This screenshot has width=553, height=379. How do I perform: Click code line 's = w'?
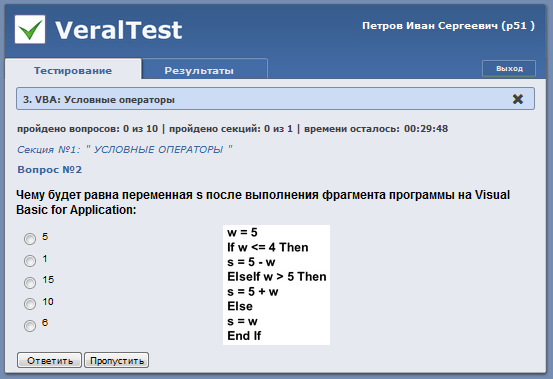(x=242, y=321)
